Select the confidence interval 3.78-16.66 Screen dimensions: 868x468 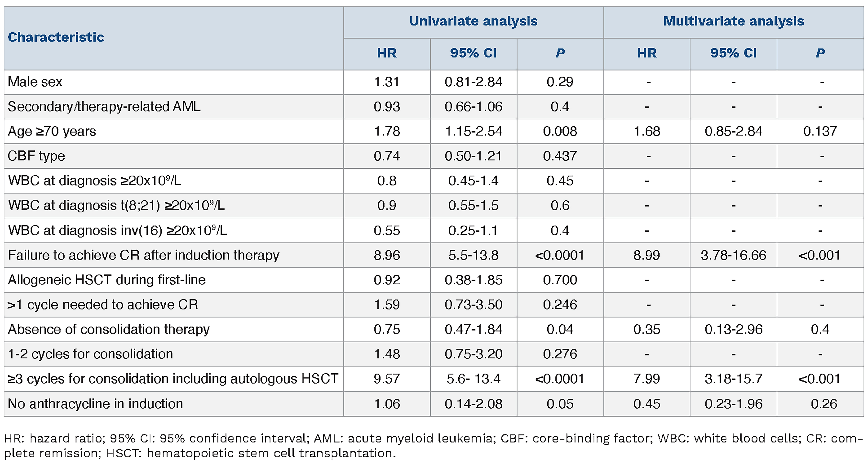click(733, 255)
